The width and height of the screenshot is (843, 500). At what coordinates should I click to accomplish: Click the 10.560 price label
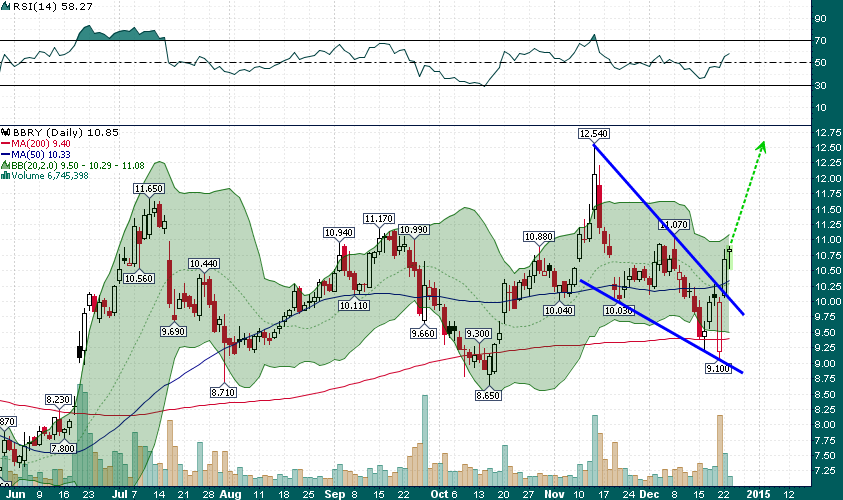click(139, 278)
